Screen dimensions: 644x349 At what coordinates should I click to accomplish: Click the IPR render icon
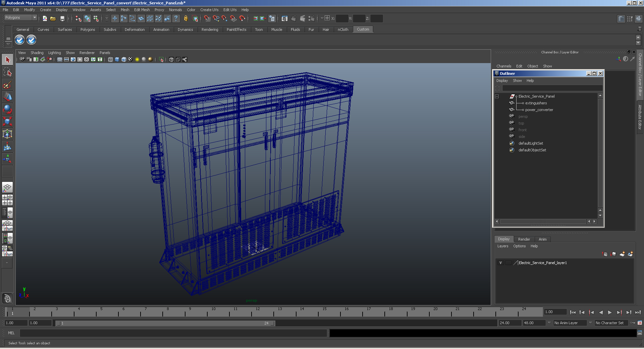[303, 19]
